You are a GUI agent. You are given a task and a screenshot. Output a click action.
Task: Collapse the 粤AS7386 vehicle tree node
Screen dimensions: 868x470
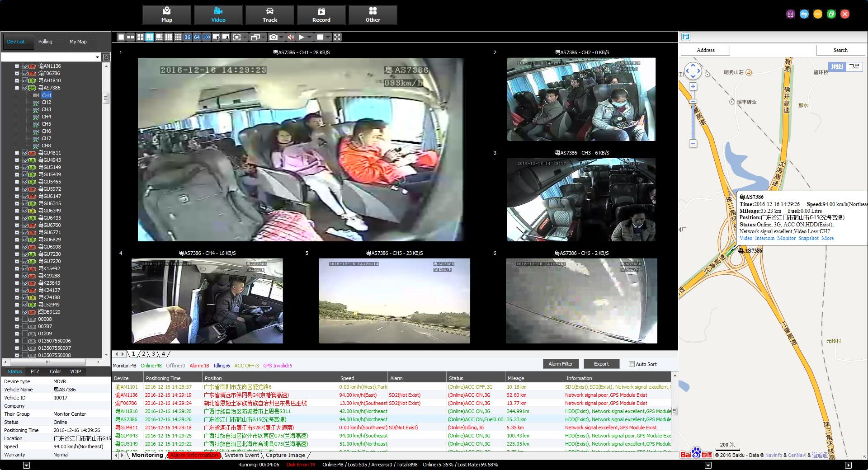(x=17, y=88)
